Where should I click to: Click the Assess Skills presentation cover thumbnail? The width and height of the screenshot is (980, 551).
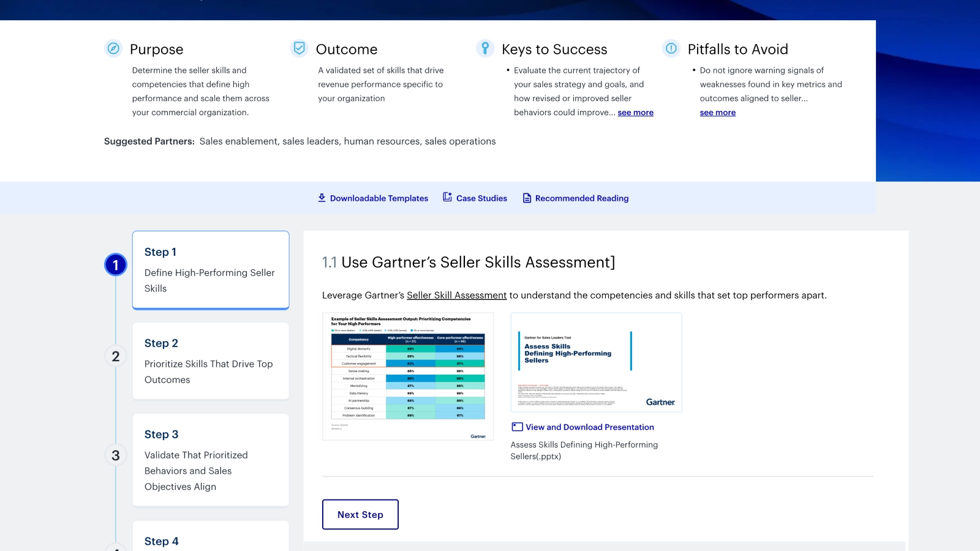[596, 362]
